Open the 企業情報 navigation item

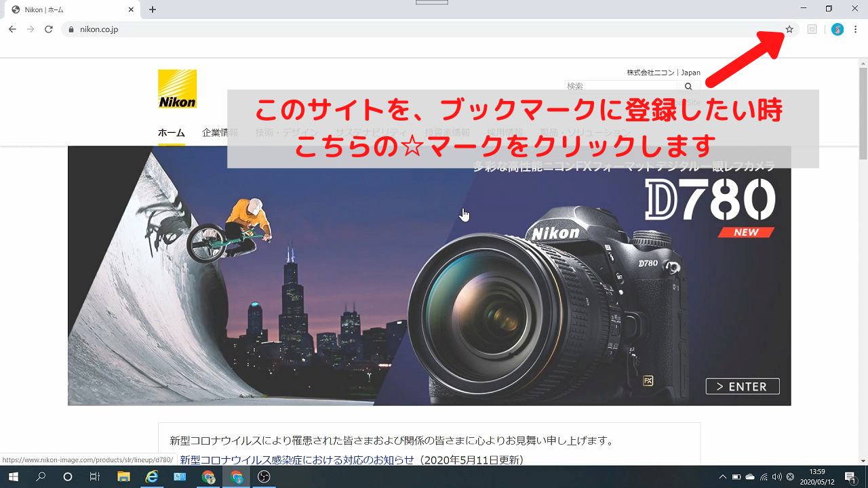(220, 133)
